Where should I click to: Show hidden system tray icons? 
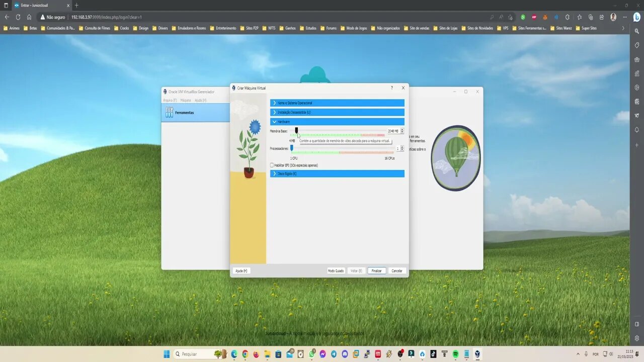[x=578, y=354]
